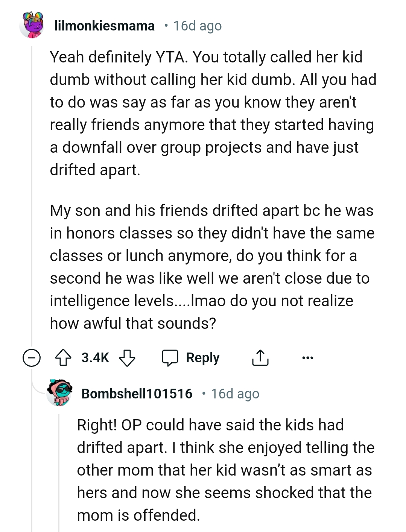This screenshot has height=532, width=406.
Task: Click the "Right! OP could have said" reply text
Action: [225, 470]
